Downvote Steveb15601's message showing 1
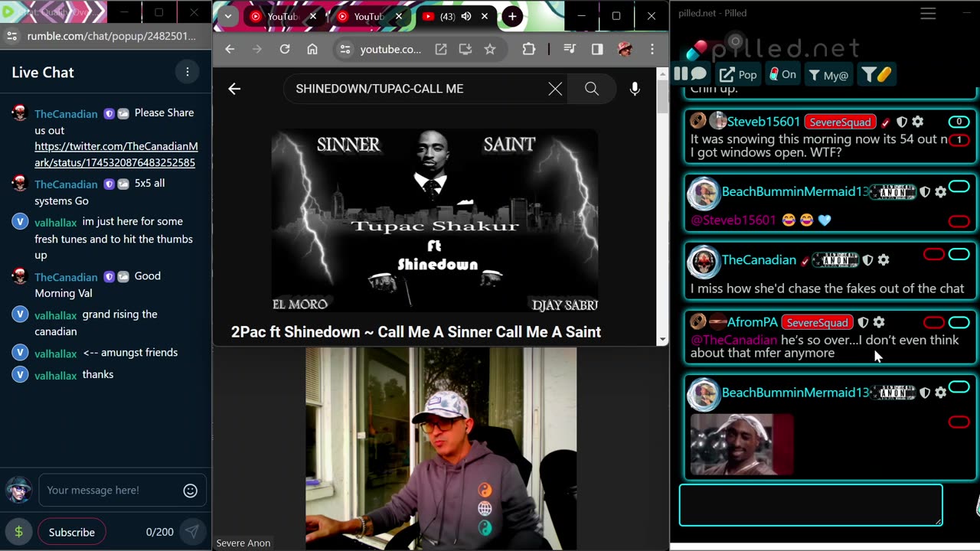980x551 pixels. [x=959, y=140]
